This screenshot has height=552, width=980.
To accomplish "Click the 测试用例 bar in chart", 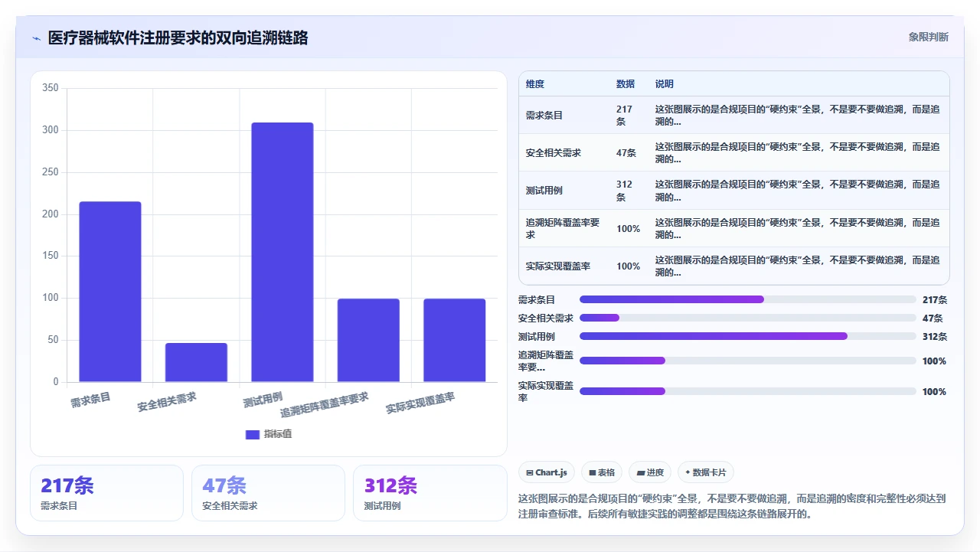I will pos(283,252).
